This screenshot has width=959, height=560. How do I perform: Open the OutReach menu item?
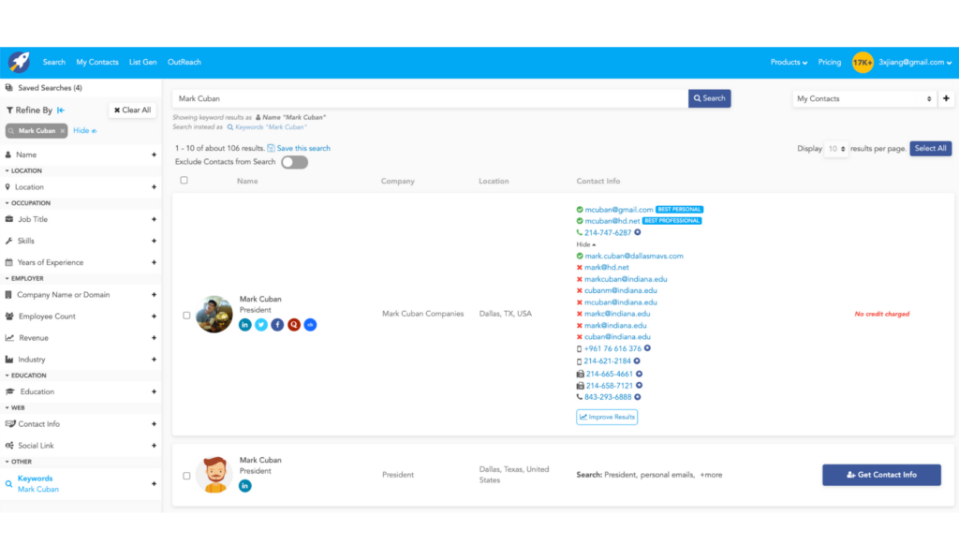click(x=184, y=62)
